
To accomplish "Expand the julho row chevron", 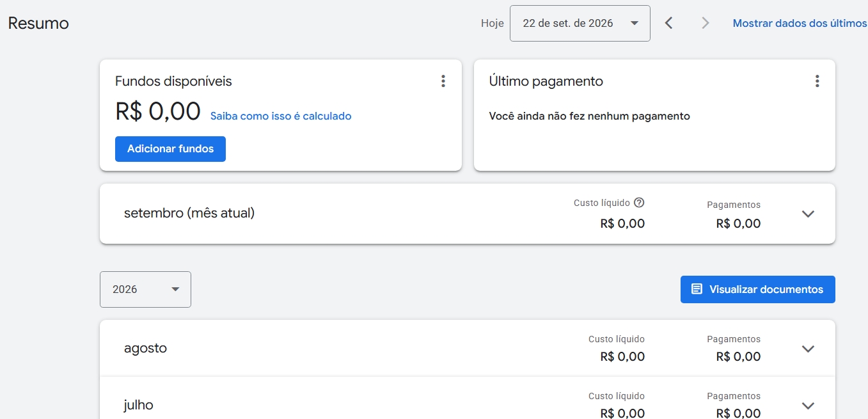I will click(808, 406).
